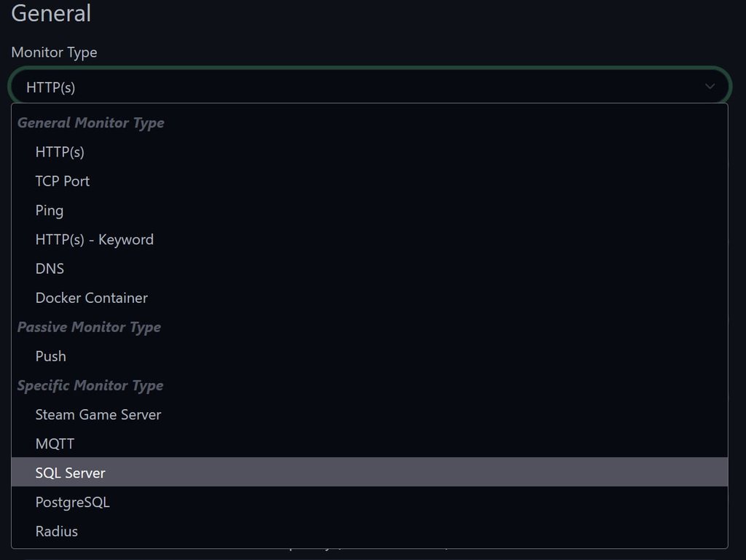Select DNS monitor type
The width and height of the screenshot is (746, 560).
[x=369, y=269]
